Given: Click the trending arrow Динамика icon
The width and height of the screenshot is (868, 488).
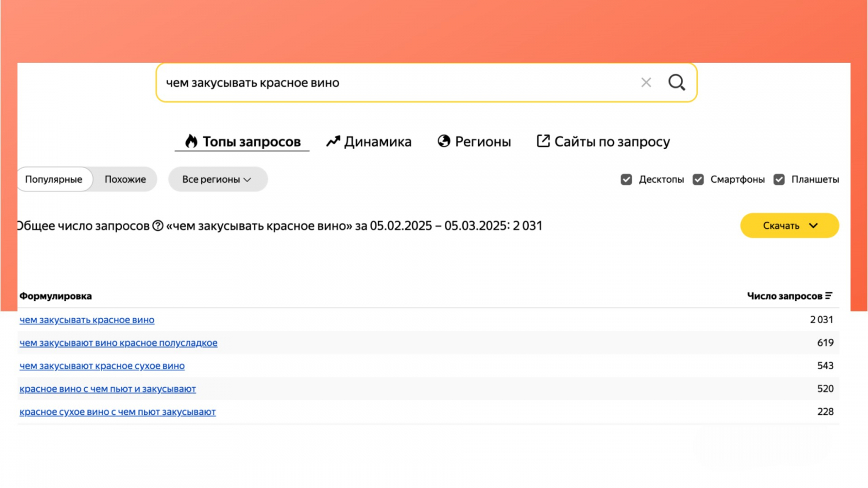Looking at the screenshot, I should click(x=333, y=142).
